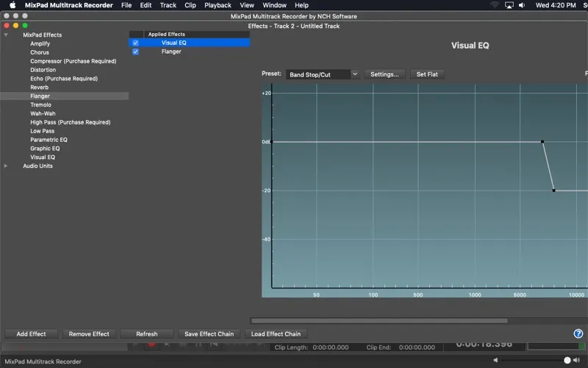Click the Add Effect button
Image resolution: width=588 pixels, height=368 pixels.
[31, 334]
